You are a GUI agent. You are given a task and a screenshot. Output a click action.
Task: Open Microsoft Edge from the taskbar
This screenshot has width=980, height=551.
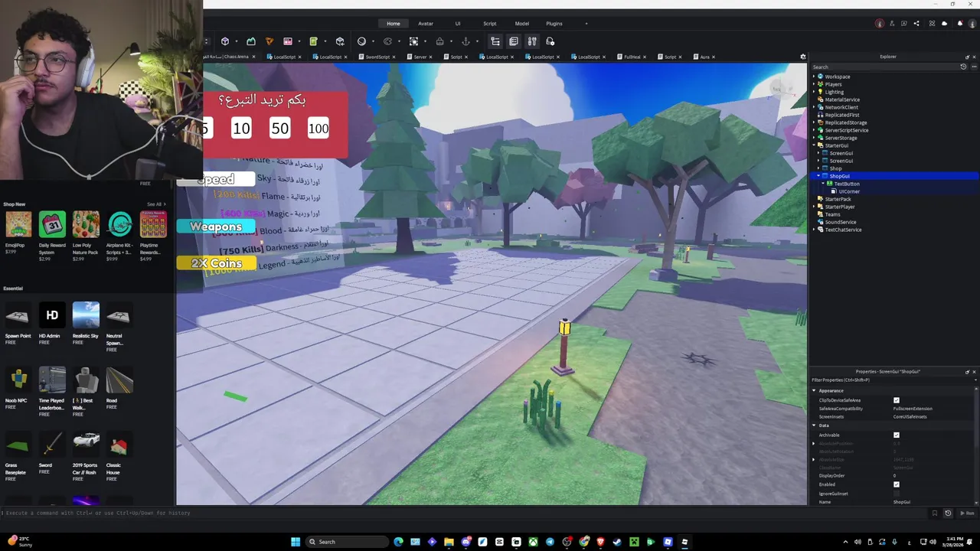[x=399, y=542]
